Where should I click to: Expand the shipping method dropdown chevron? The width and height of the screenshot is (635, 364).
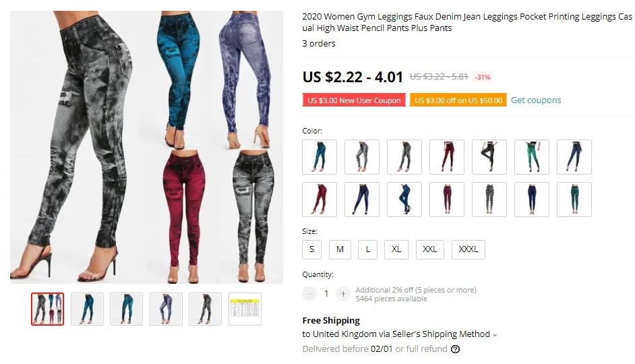(495, 335)
